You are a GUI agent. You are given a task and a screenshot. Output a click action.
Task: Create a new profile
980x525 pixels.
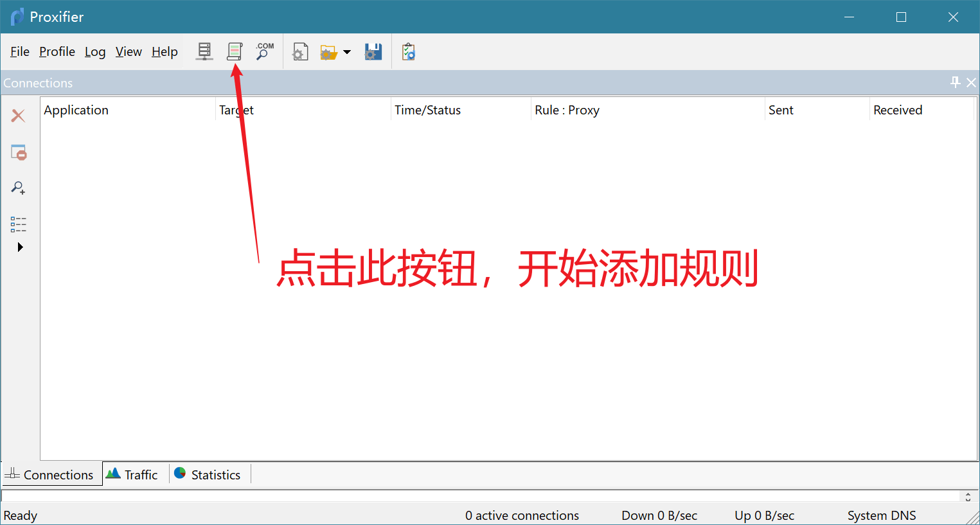[x=299, y=51]
